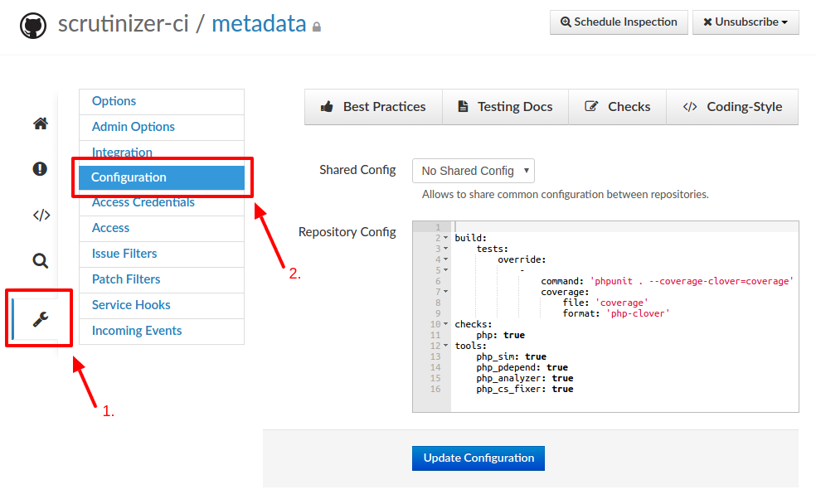Click line number 16 in the gutter
The height and width of the screenshot is (504, 816).
tap(435, 389)
